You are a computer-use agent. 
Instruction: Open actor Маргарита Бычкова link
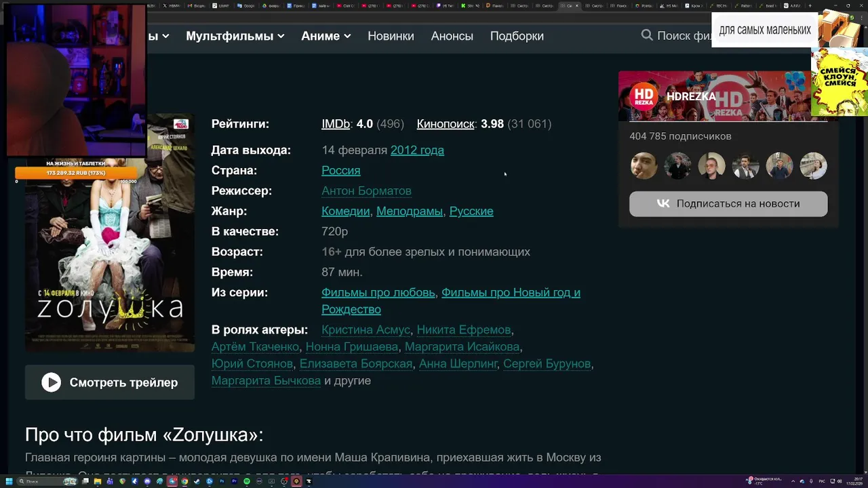[266, 381]
